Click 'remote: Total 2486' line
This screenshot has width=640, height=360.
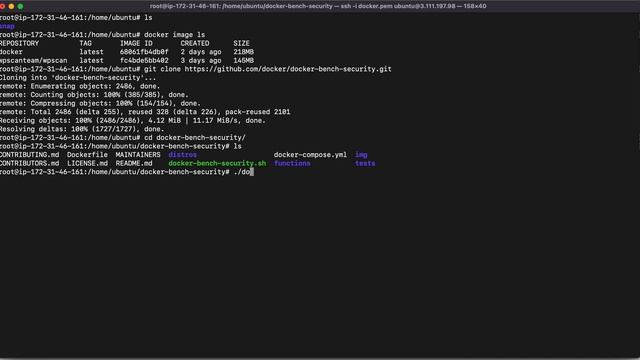(145, 112)
